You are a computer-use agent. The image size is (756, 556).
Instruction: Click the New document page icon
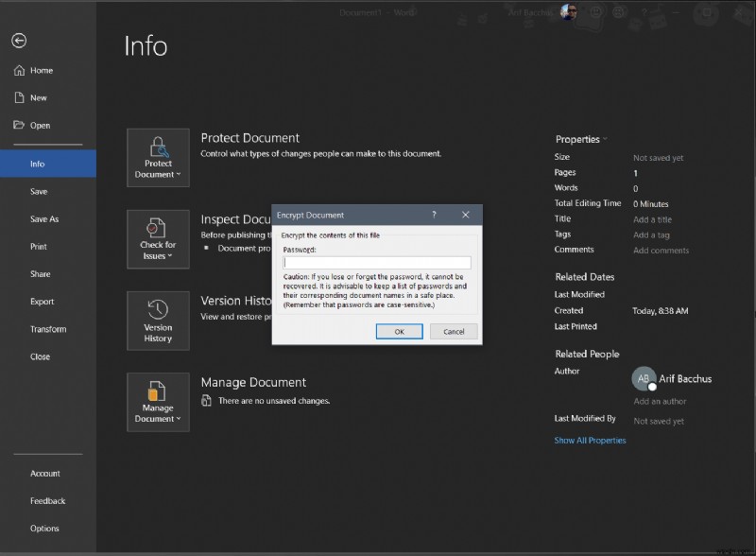pos(19,97)
